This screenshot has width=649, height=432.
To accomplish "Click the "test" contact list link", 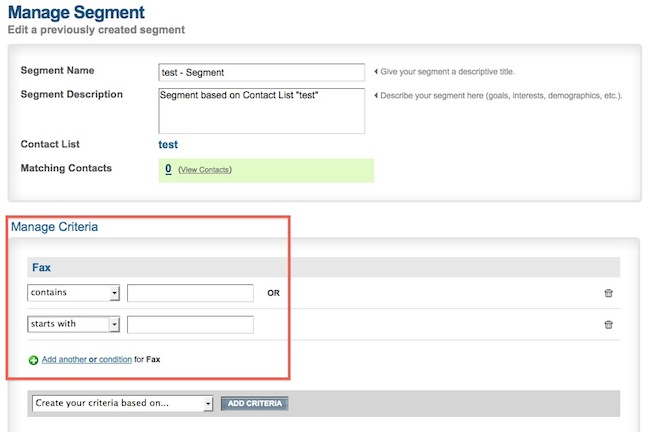I will click(169, 145).
